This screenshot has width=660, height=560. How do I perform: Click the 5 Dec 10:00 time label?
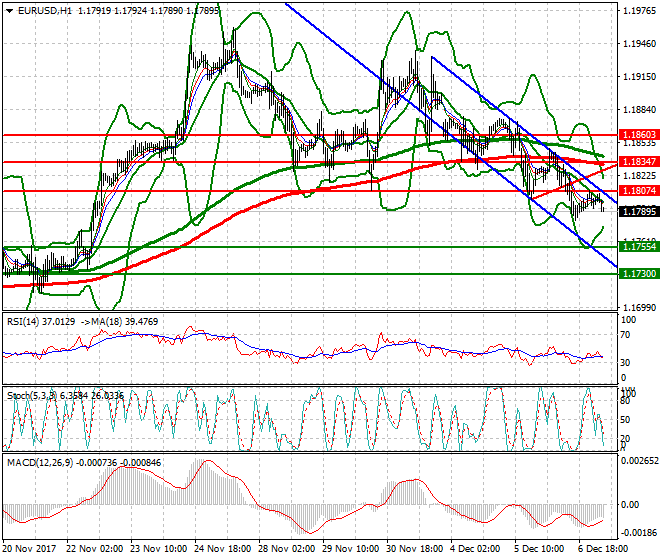[540, 549]
